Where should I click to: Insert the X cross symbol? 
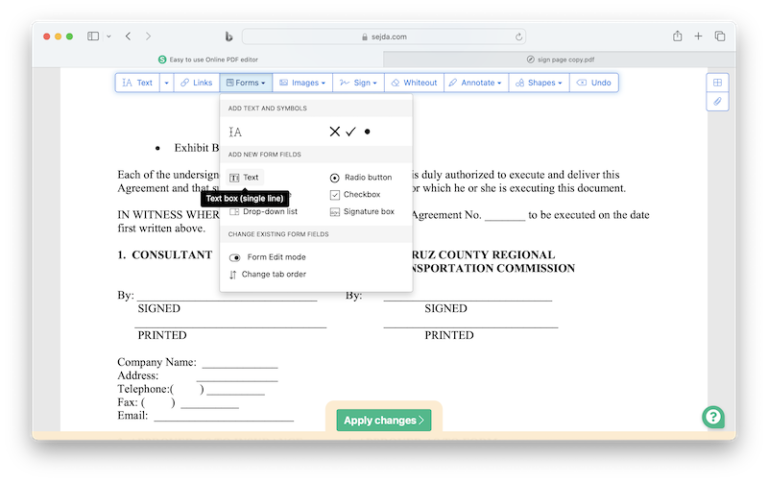click(x=335, y=131)
